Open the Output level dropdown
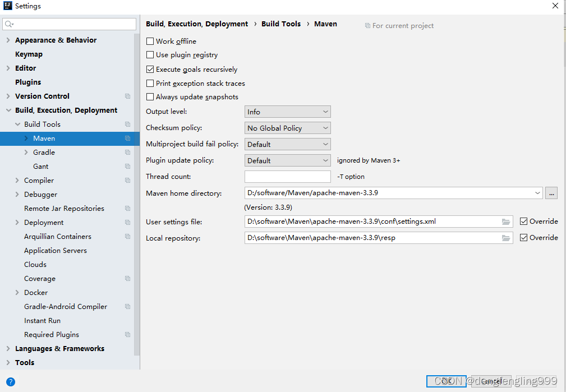Image resolution: width=566 pixels, height=392 pixels. point(287,112)
